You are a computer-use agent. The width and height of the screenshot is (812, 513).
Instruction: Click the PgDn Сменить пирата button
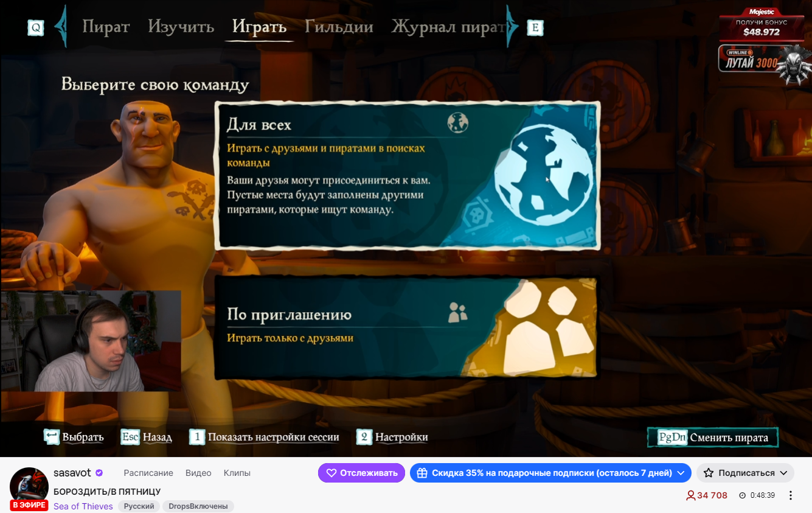click(713, 438)
